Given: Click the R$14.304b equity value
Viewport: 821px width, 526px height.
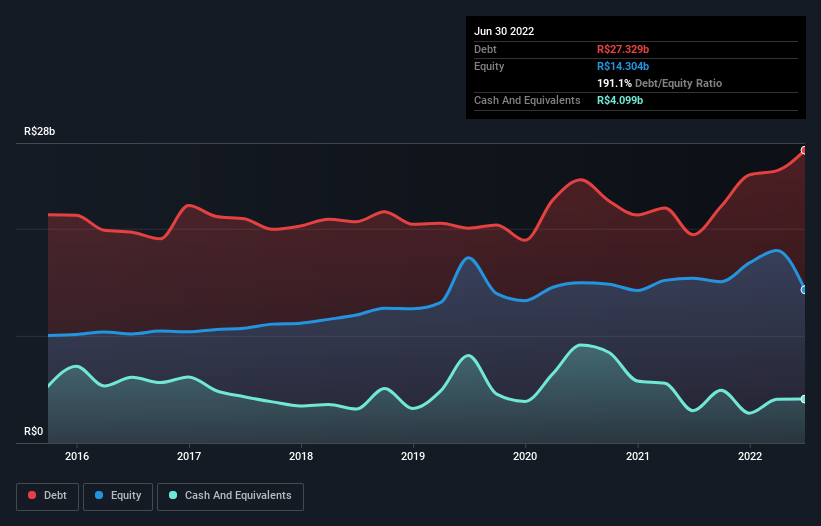Looking at the screenshot, I should 623,66.
